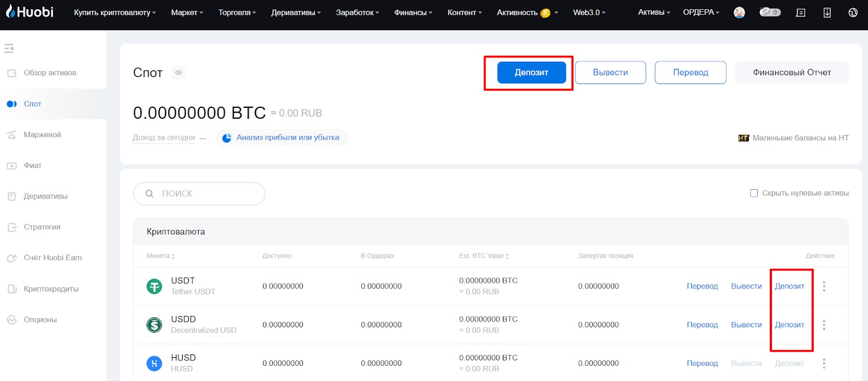Click the USDD coin icon

(155, 325)
